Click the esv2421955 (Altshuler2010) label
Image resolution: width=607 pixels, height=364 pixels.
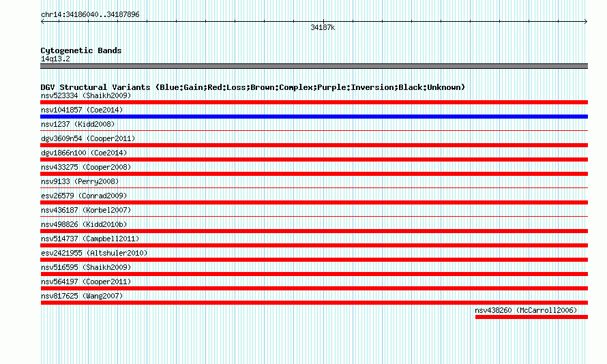94,253
